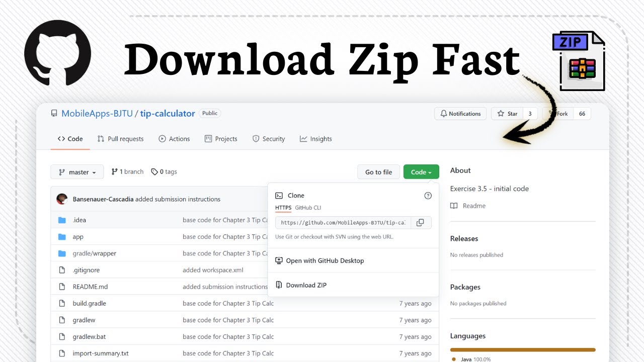644x362 pixels.
Task: Click the .idea folder icon
Action: 62,220
